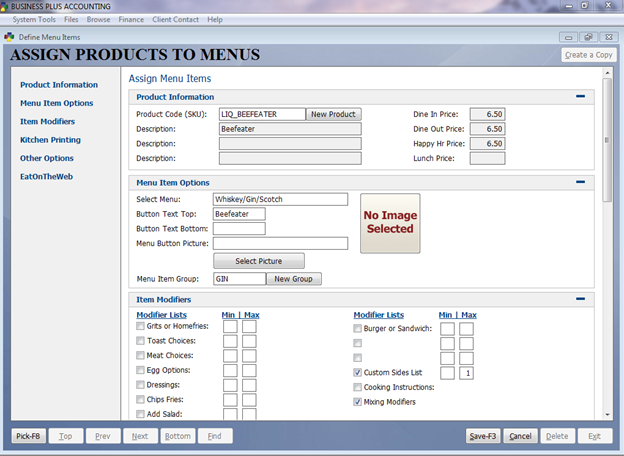Click the Select Menu field
624x456 pixels.
pos(281,199)
